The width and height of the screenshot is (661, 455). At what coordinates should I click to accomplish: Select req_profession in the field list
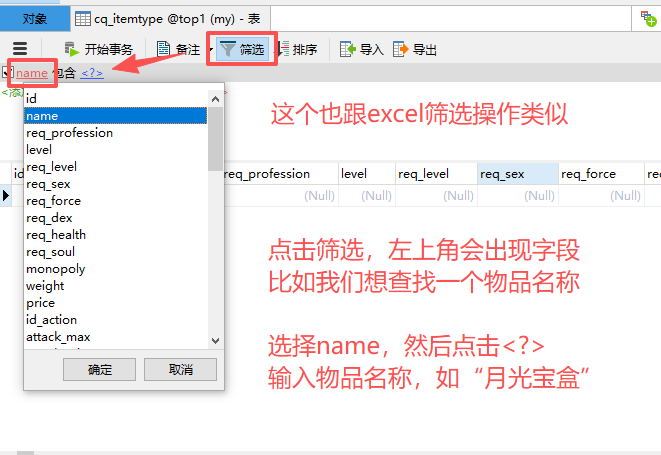pos(116,133)
